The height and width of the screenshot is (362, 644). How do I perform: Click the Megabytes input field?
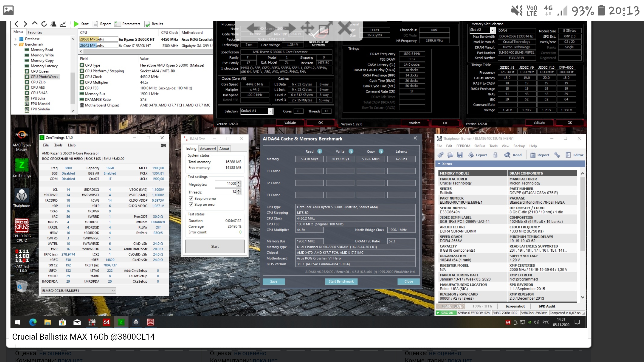[226, 184]
